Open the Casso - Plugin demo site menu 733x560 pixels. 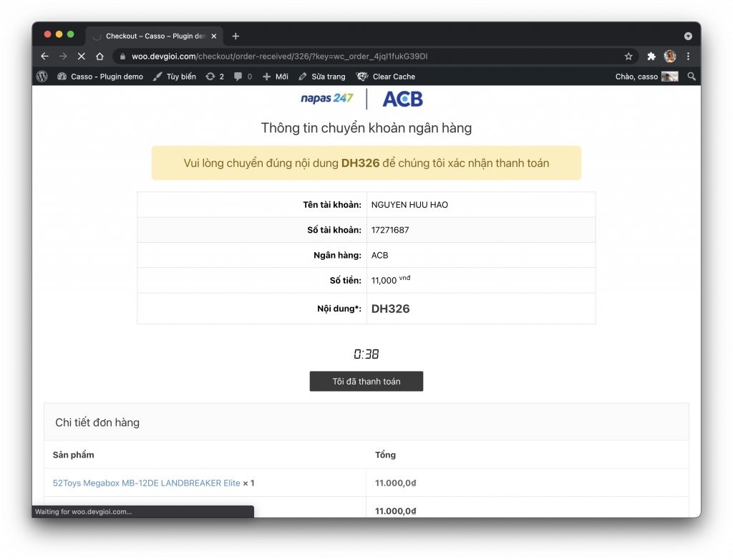click(100, 76)
